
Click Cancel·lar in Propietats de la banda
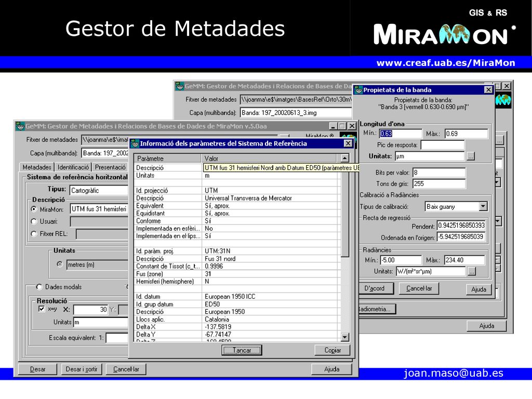pyautogui.click(x=419, y=288)
